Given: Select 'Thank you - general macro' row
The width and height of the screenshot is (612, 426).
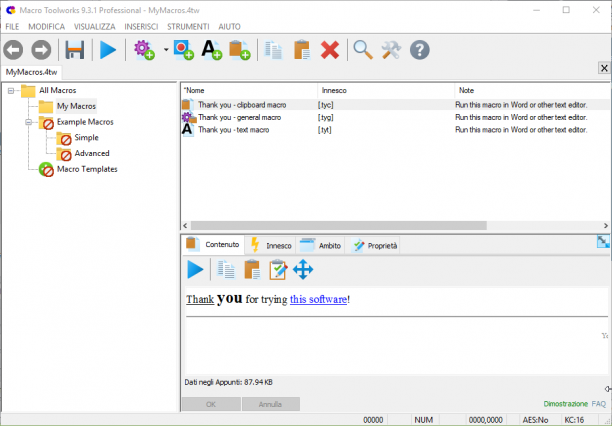Looking at the screenshot, I should [x=395, y=117].
